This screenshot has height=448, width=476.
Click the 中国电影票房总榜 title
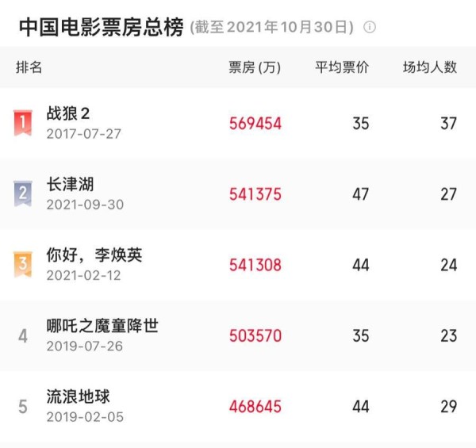tap(101, 27)
